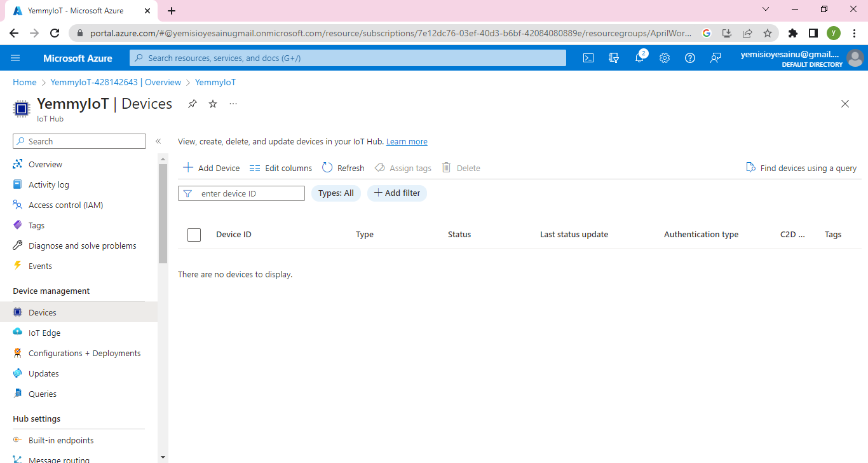Click the account avatar picture
Image resolution: width=868 pixels, height=463 pixels.
click(855, 58)
